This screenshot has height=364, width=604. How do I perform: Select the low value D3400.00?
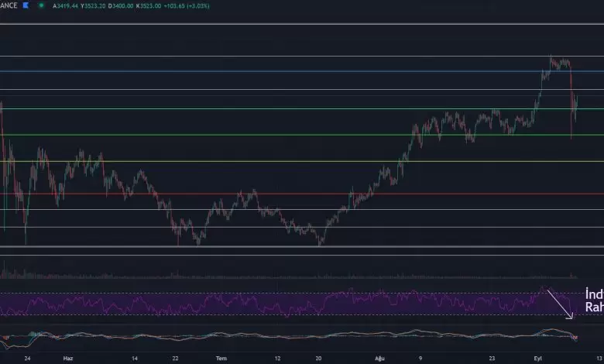click(121, 6)
